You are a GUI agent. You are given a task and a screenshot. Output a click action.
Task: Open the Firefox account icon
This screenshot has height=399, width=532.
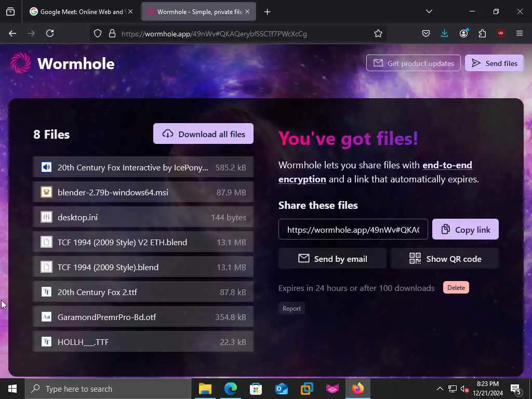pyautogui.click(x=463, y=33)
